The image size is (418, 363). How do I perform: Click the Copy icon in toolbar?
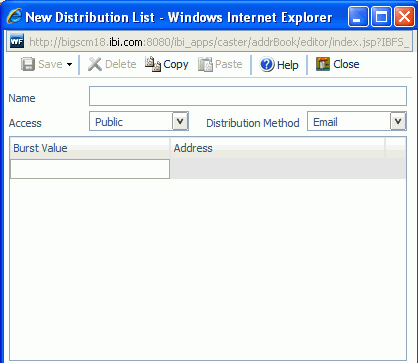[153, 64]
